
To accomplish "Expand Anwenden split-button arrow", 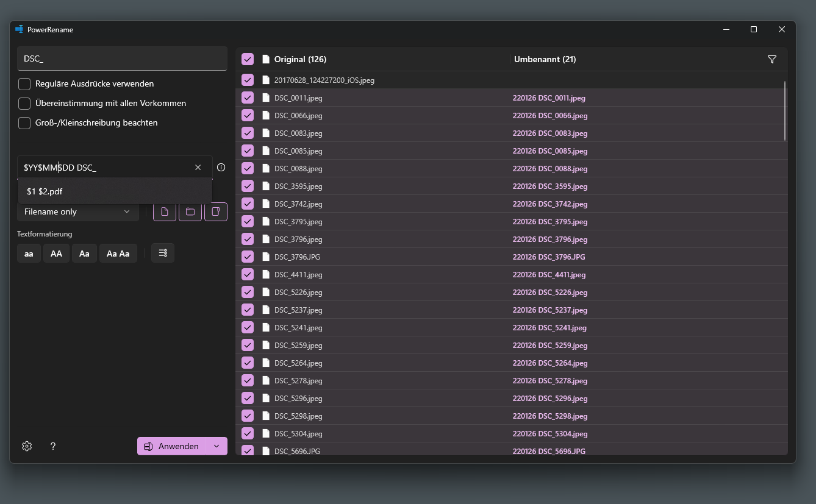I will pyautogui.click(x=217, y=446).
